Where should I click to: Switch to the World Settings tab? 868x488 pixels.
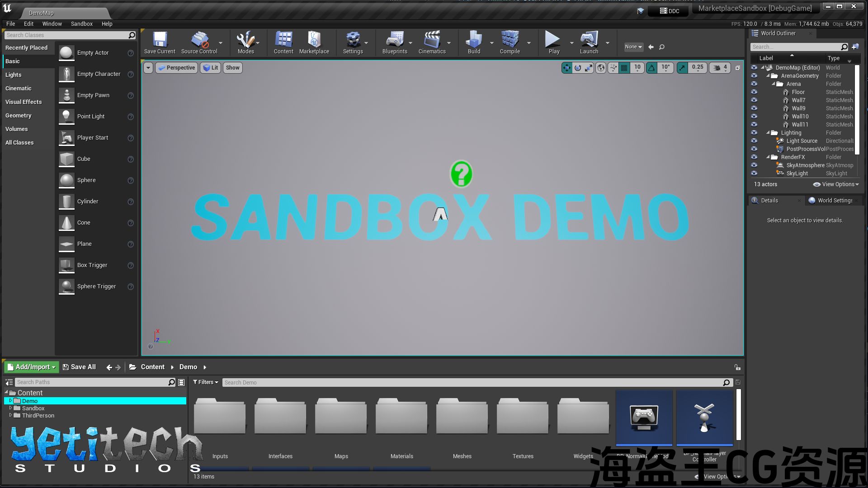pyautogui.click(x=834, y=201)
